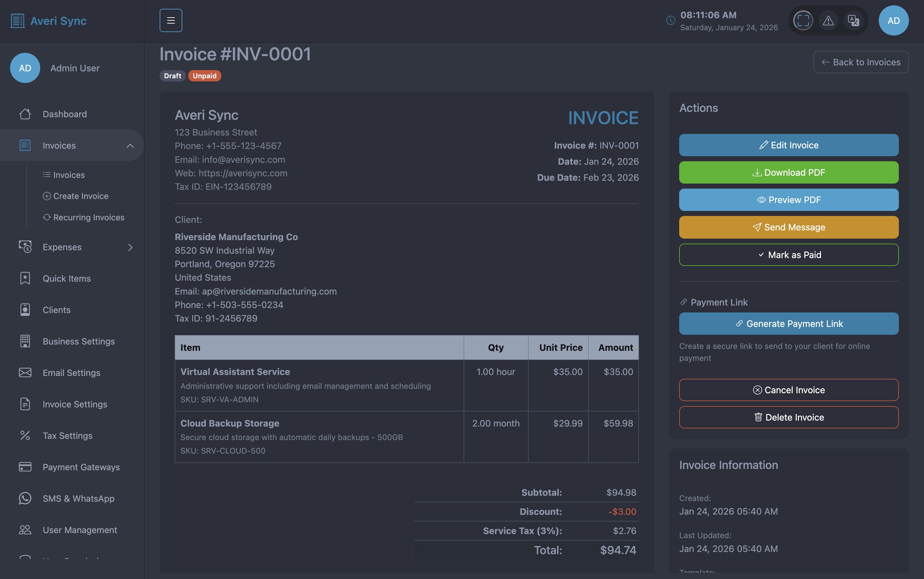Open the language translate icon
This screenshot has height=579, width=924.
[x=853, y=21]
